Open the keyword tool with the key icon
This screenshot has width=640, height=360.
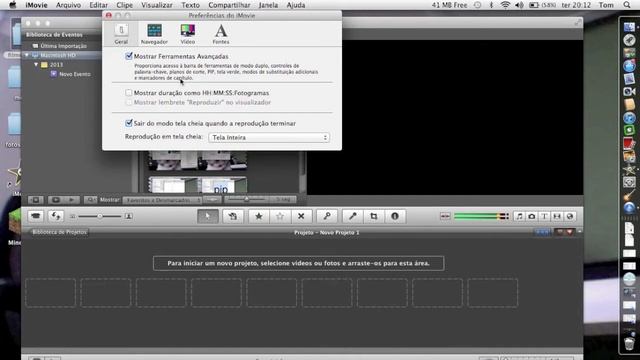[x=327, y=216]
